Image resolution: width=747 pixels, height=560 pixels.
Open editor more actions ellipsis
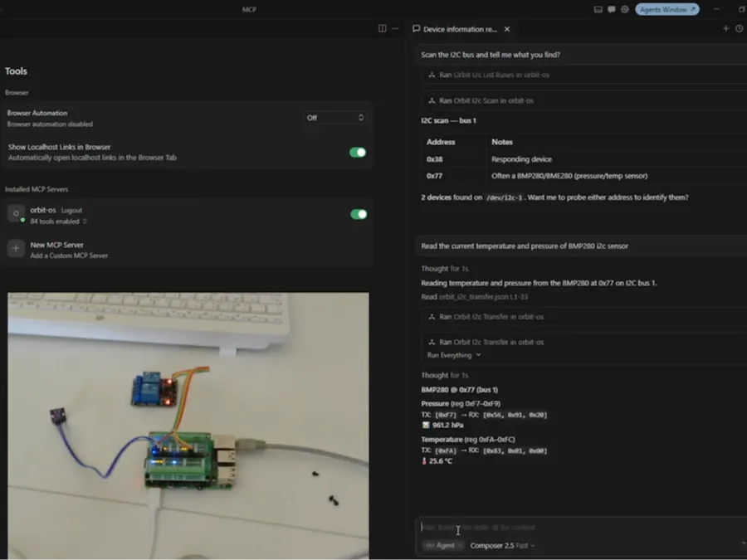pyautogui.click(x=395, y=28)
